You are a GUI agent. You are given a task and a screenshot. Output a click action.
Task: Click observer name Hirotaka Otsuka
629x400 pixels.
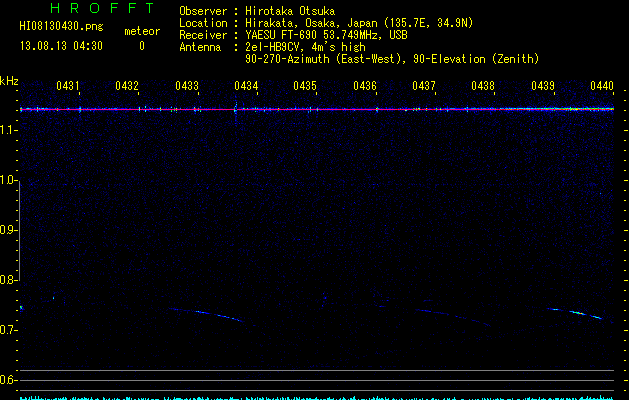click(x=290, y=11)
